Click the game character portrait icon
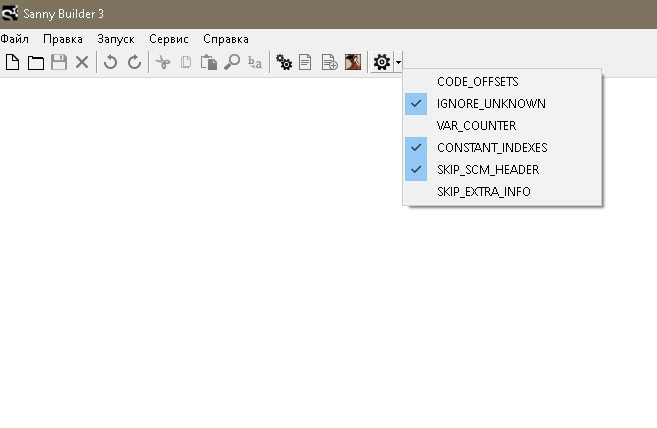Image resolution: width=657 pixels, height=428 pixels. [x=353, y=63]
